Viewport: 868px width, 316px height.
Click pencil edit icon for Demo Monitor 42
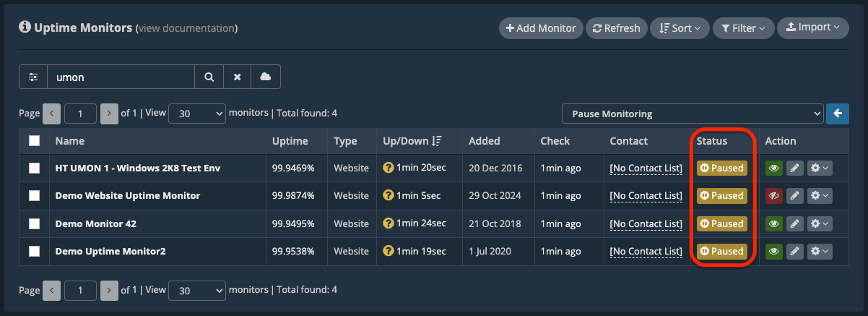[794, 224]
